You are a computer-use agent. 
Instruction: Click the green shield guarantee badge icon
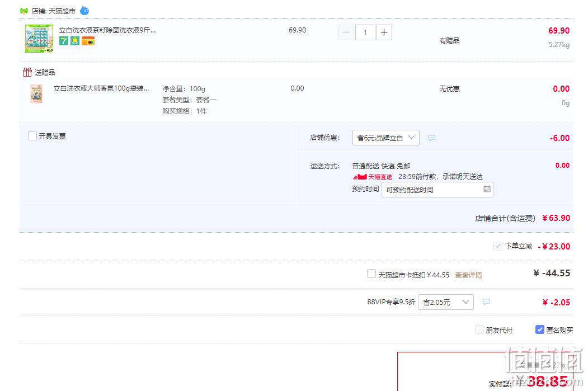[75, 41]
